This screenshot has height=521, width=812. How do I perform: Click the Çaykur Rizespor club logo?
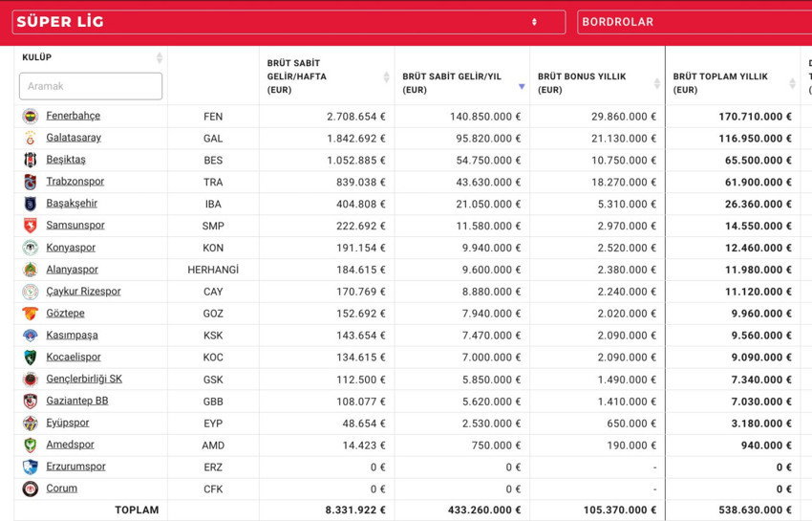[30, 292]
